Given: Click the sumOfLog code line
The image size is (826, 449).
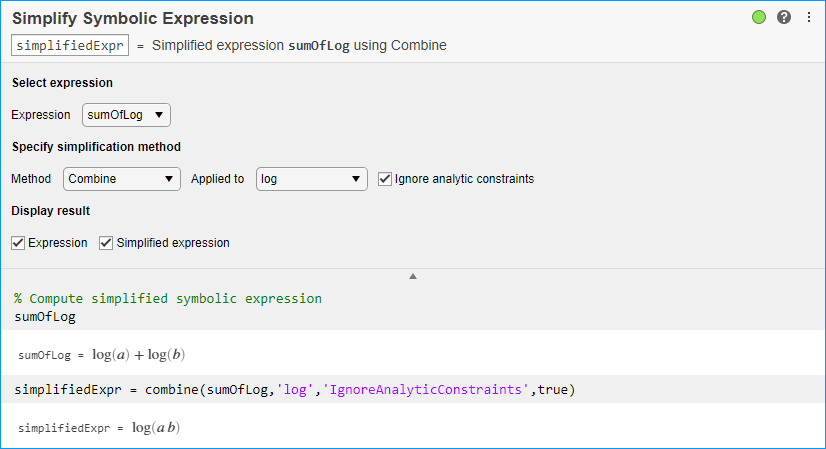Looking at the screenshot, I should tap(45, 317).
